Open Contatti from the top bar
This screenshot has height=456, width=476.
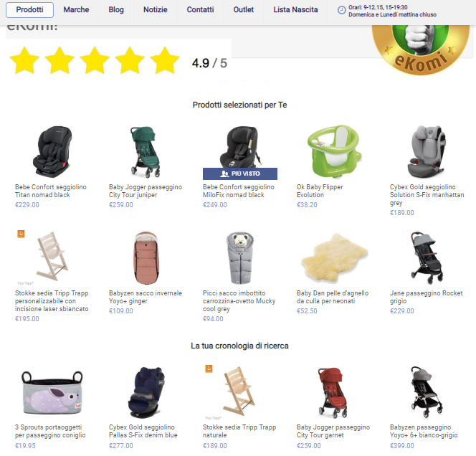tap(200, 10)
